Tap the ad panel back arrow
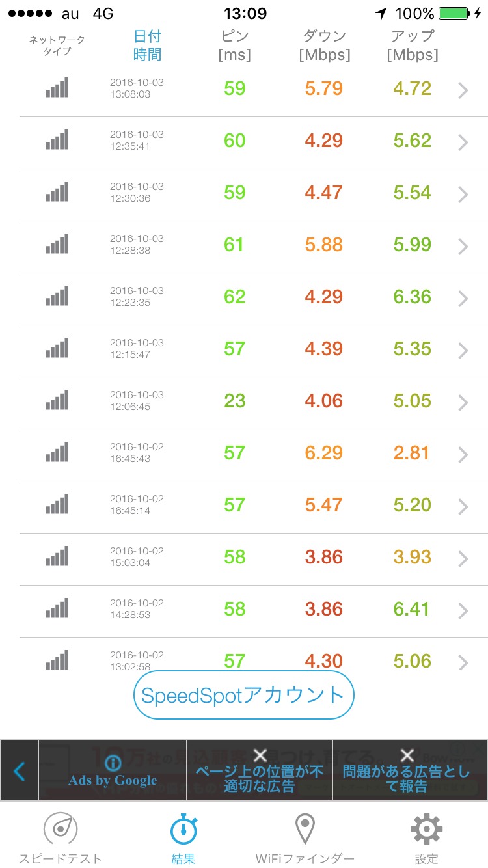Viewport: 488px width, 868px height. tap(20, 772)
